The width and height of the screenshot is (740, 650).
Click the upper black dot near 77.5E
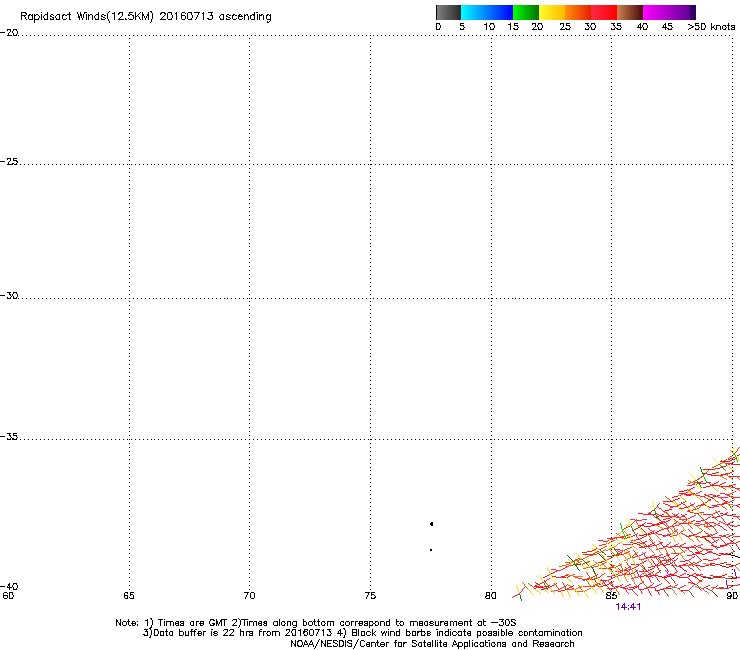(x=431, y=524)
